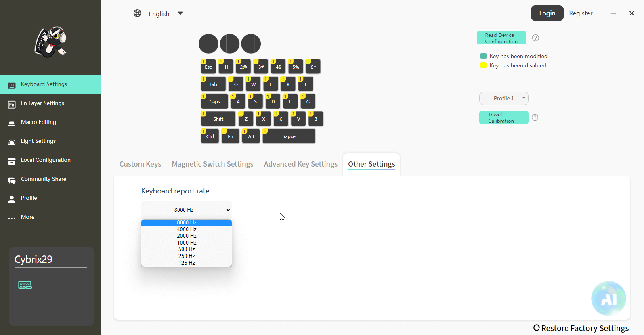
Task: Click the first round knob above keyboard
Action: coord(208,44)
